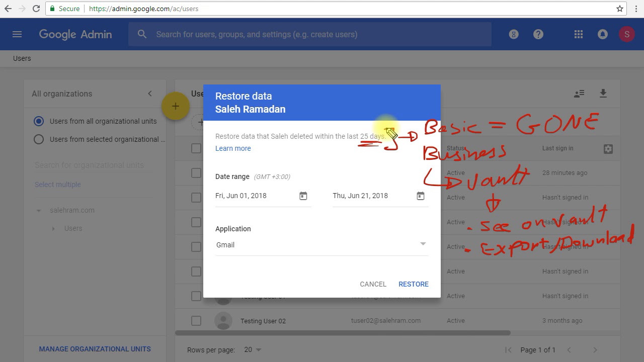The height and width of the screenshot is (362, 644).
Task: Click the yellow add user plus button
Action: tap(175, 106)
